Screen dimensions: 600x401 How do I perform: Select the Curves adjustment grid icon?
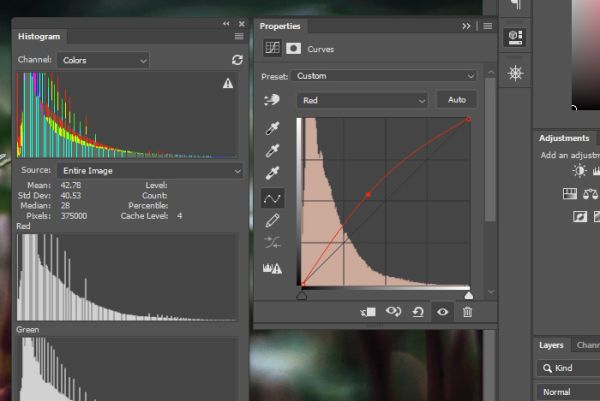pos(272,48)
